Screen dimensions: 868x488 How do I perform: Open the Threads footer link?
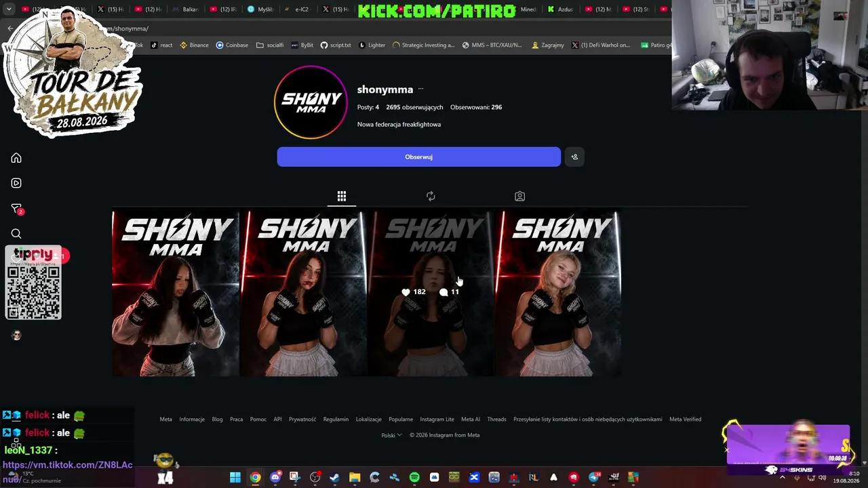[x=496, y=420]
